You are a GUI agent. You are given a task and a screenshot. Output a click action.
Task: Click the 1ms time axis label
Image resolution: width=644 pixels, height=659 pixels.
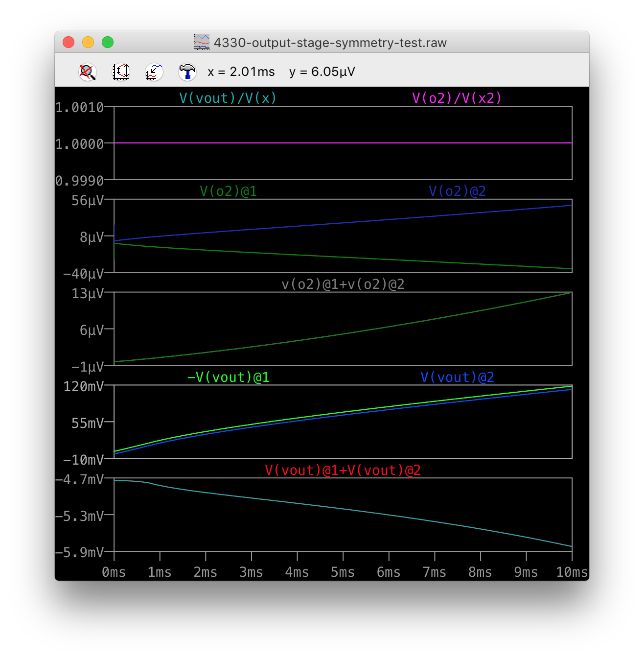(160, 572)
